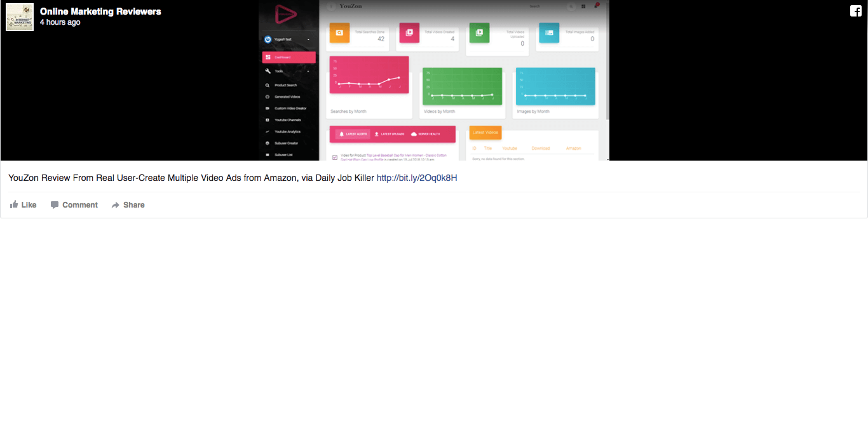Click the power icon beside Yogesh test
This screenshot has width=868, height=438.
268,39
